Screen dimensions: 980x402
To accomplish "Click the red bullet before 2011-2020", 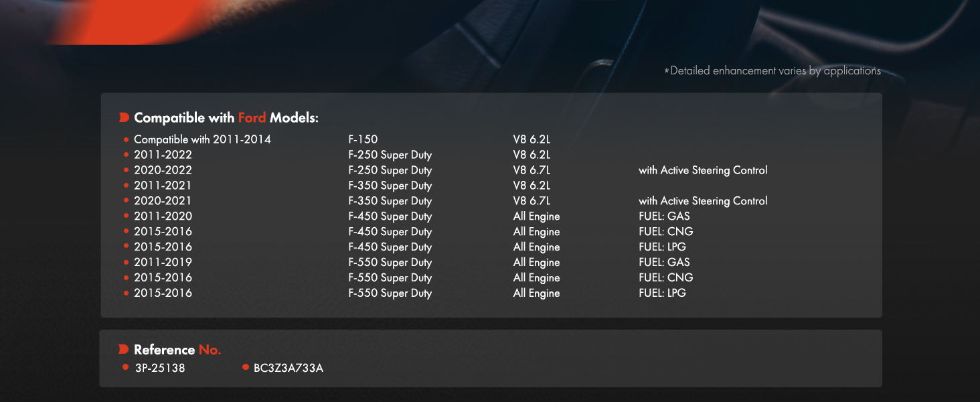I will (x=126, y=216).
